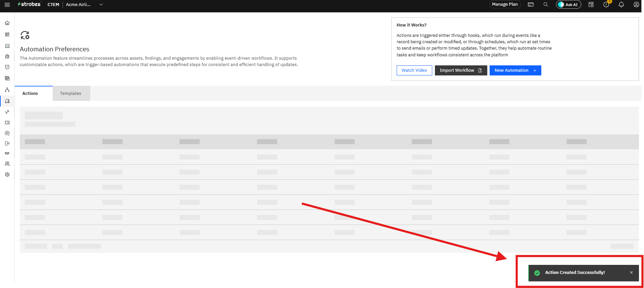Image resolution: width=644 pixels, height=288 pixels.
Task: Open the notifications bell
Action: 621,5
